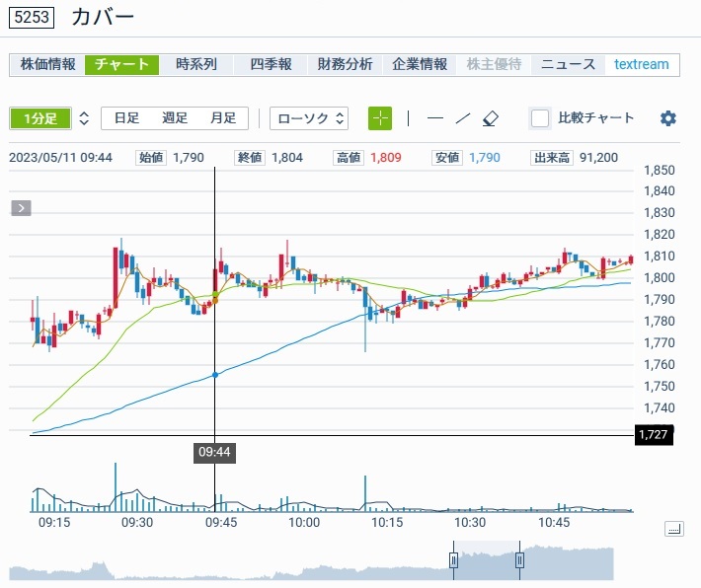Switch to 日足 daily chart
This screenshot has width=701, height=588.
(126, 118)
